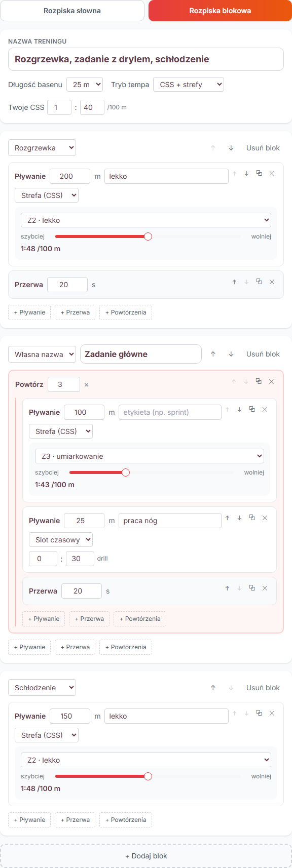Move the 100 m Z3 swim row down
This screenshot has height=868, width=292.
coord(239,409)
